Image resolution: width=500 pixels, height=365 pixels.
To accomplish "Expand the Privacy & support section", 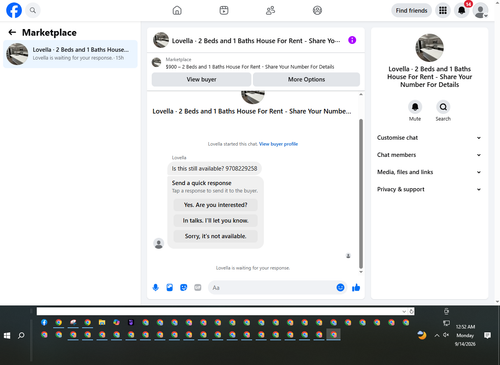I will pos(429,189).
